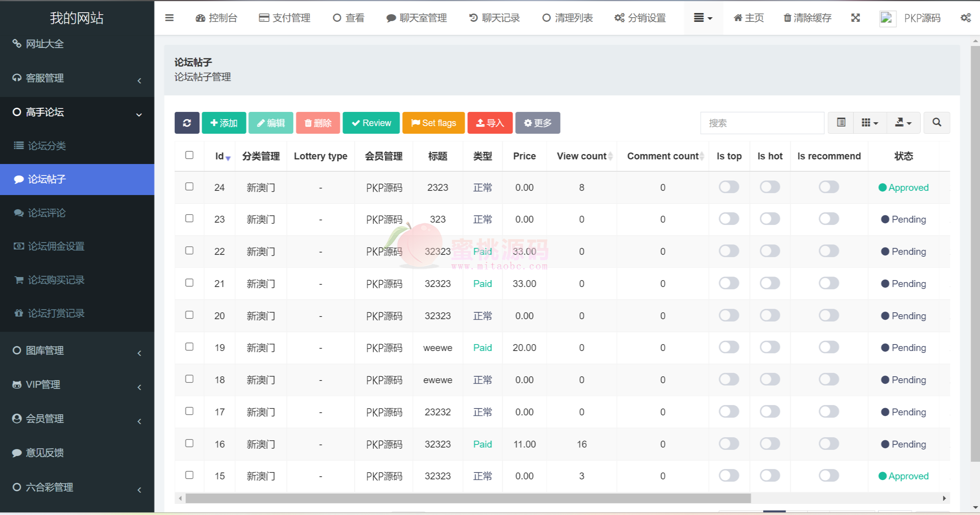
Task: Enable Is top toggle for post 24
Action: pos(728,187)
